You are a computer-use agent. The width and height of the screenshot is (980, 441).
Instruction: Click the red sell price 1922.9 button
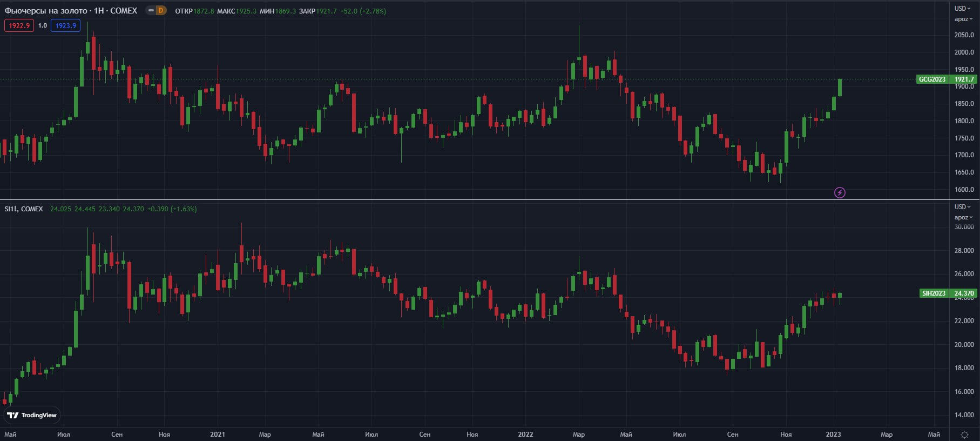(x=19, y=25)
